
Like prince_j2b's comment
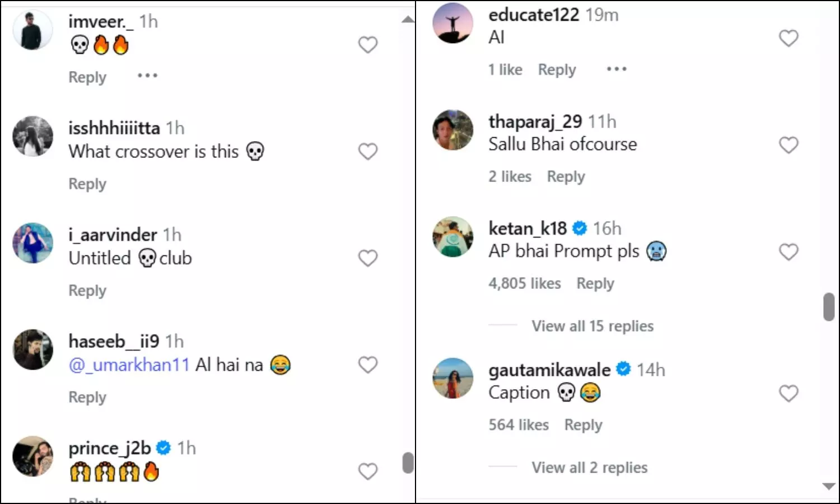(x=367, y=472)
